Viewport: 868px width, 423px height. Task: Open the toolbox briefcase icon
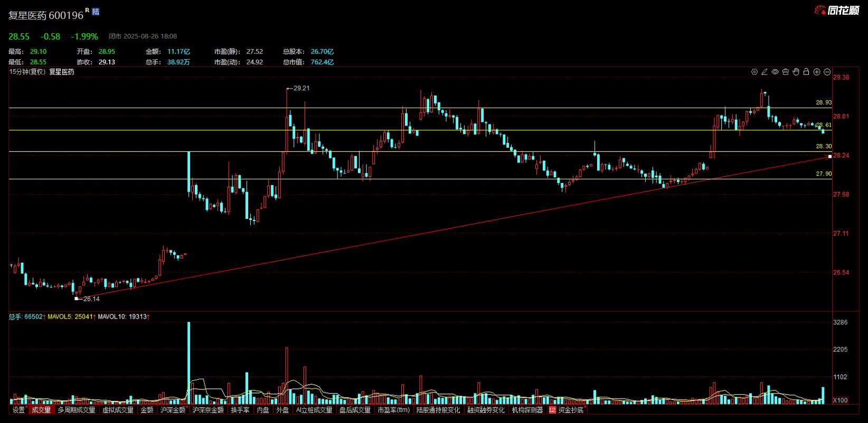786,72
